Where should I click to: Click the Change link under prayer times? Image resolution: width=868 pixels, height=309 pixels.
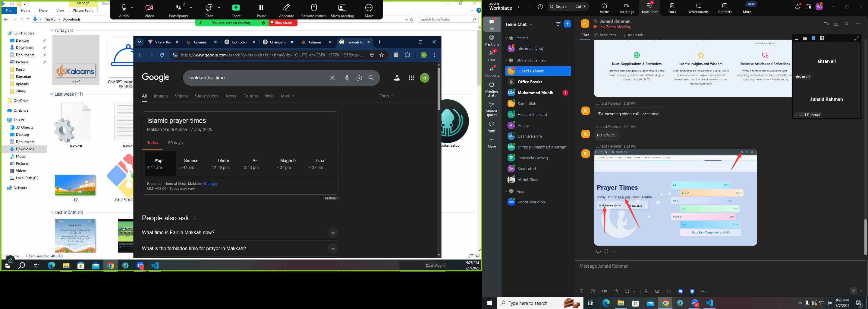pos(210,184)
